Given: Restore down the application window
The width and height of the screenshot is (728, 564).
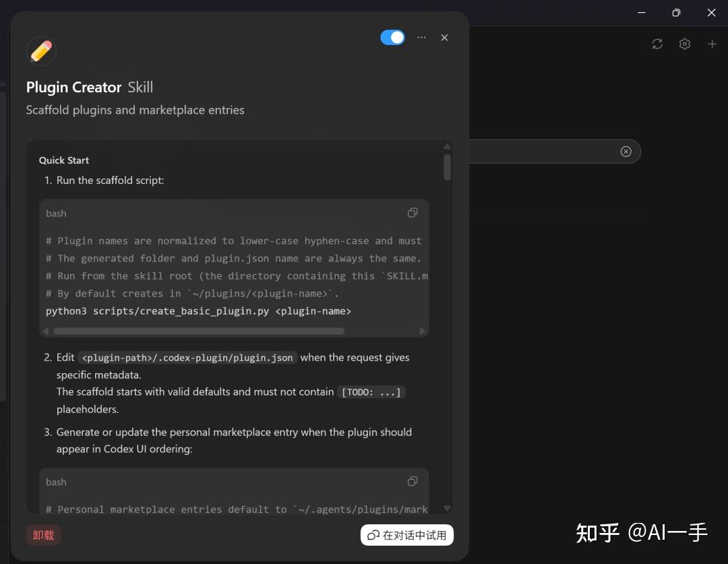Looking at the screenshot, I should 676,13.
